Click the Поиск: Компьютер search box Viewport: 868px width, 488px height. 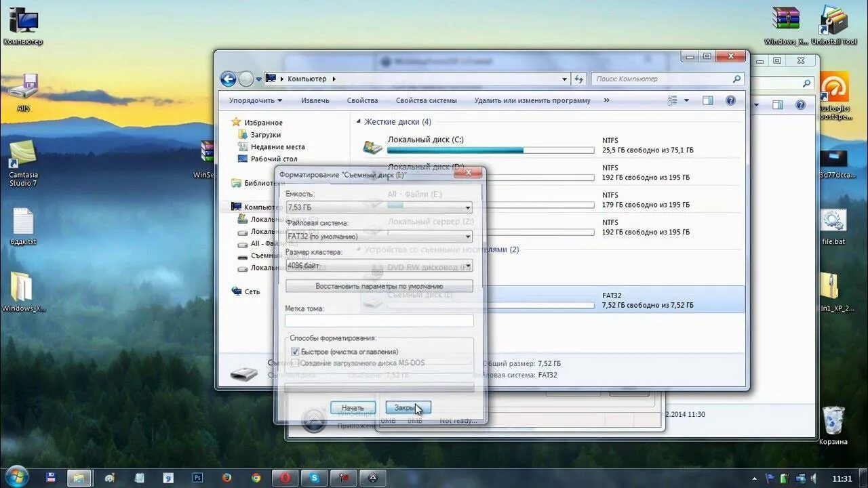tap(667, 79)
